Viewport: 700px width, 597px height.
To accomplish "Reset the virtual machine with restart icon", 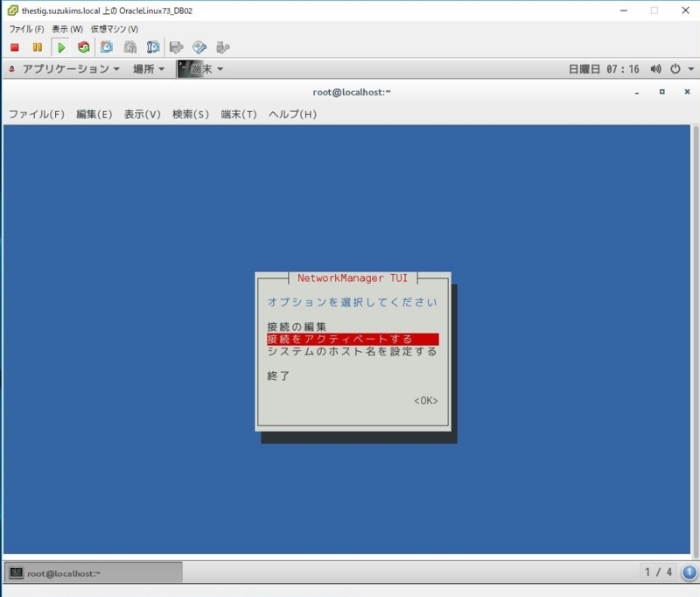I will pyautogui.click(x=83, y=47).
